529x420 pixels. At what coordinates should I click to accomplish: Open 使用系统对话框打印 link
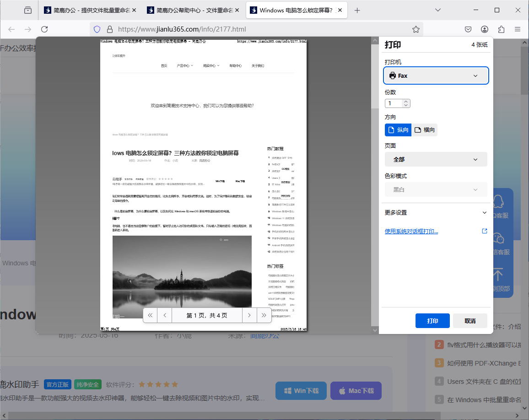(411, 232)
